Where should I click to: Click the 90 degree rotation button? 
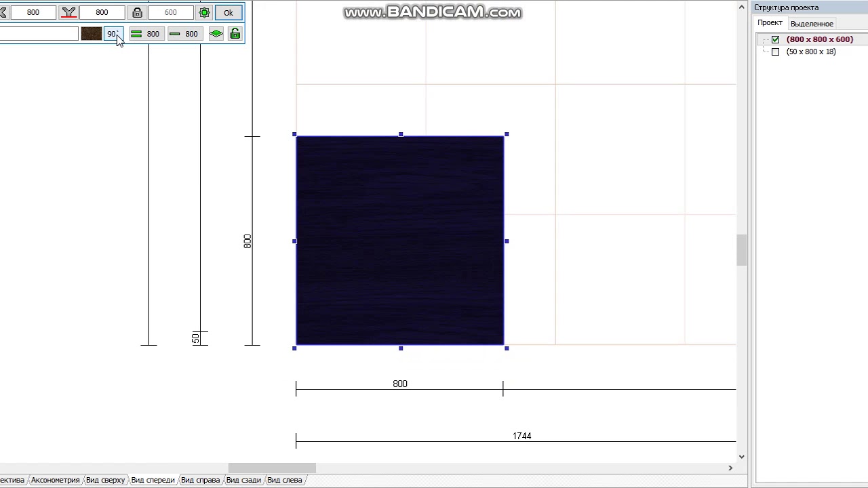(x=113, y=34)
